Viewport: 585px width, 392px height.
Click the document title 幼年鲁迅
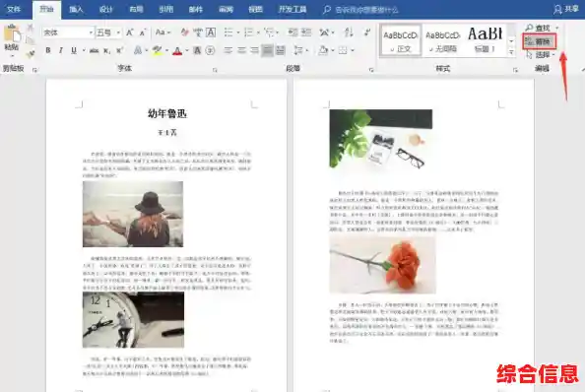(x=166, y=113)
